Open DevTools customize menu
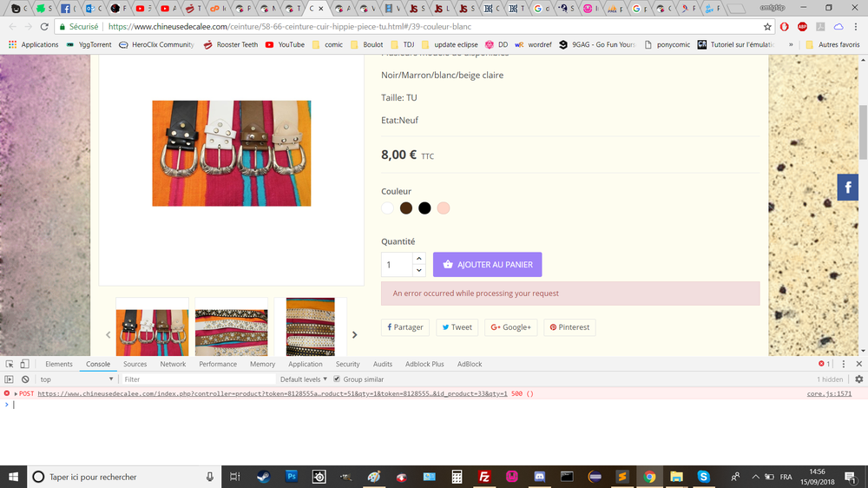Viewport: 868px width, 488px height. pos(844,364)
